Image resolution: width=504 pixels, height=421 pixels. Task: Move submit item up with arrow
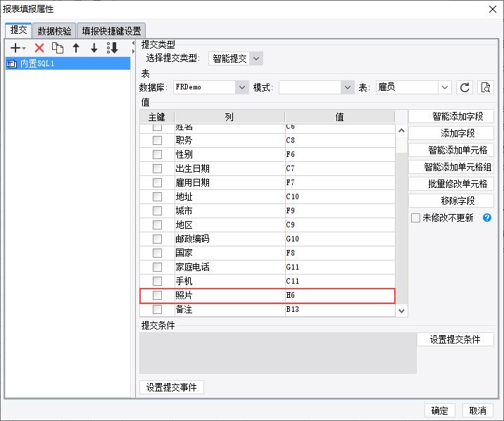coord(76,48)
